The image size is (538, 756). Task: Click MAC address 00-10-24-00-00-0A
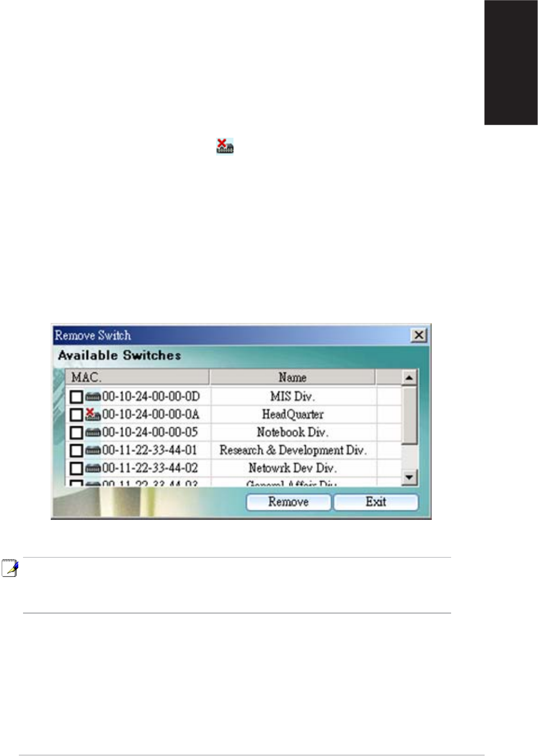(x=151, y=414)
